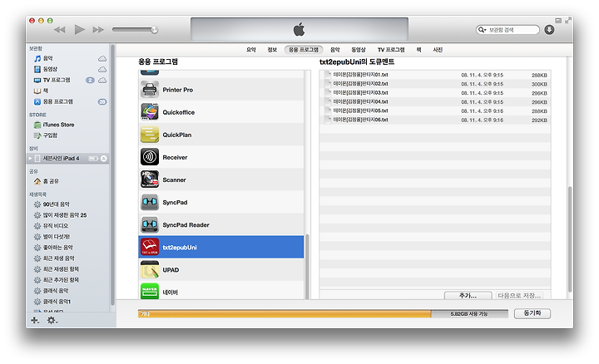Image resolution: width=599 pixels, height=364 pixels.
Task: Open the gear actions dropdown
Action: (x=52, y=321)
